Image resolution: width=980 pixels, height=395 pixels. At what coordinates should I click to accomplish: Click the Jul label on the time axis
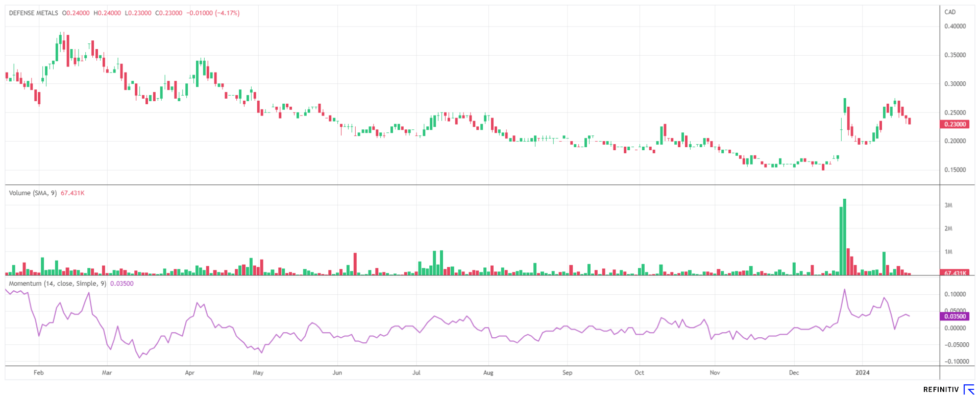pos(416,373)
